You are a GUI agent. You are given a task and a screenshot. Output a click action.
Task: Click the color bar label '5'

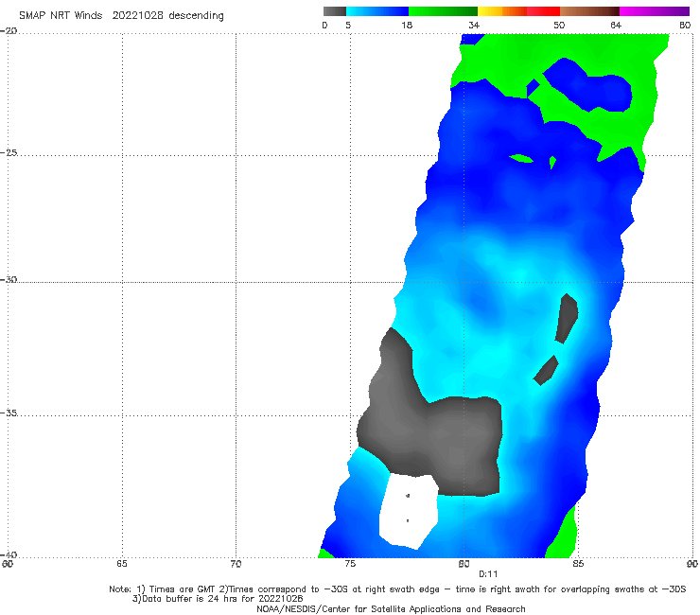(348, 25)
